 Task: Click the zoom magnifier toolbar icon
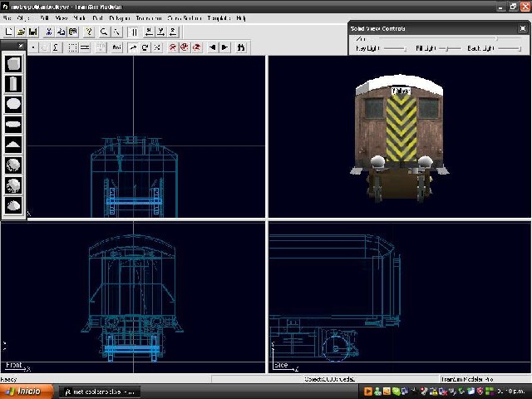104,32
